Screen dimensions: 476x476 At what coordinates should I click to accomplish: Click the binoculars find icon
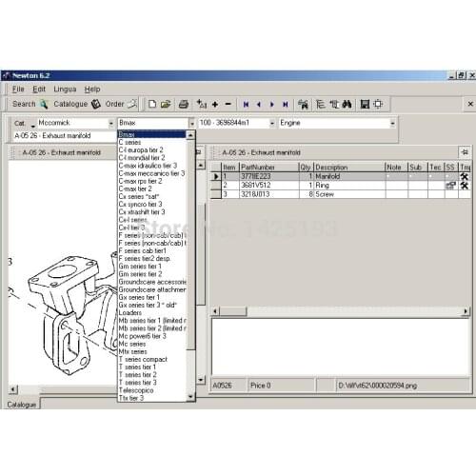[347, 104]
